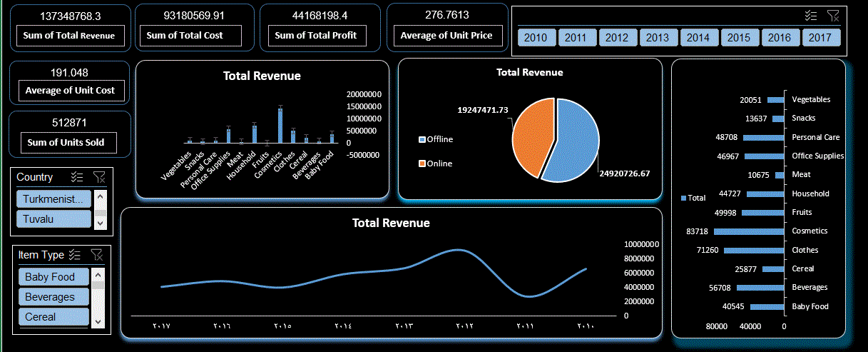The height and width of the screenshot is (352, 868).
Task: Click the 44168198.4 profit value
Action: click(320, 15)
